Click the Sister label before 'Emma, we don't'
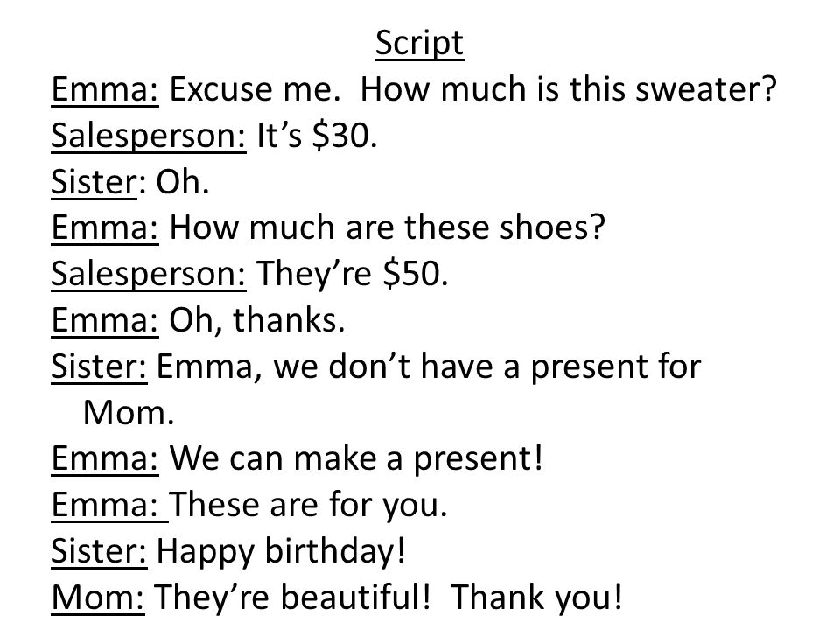This screenshot has height=630, width=840. tap(99, 367)
